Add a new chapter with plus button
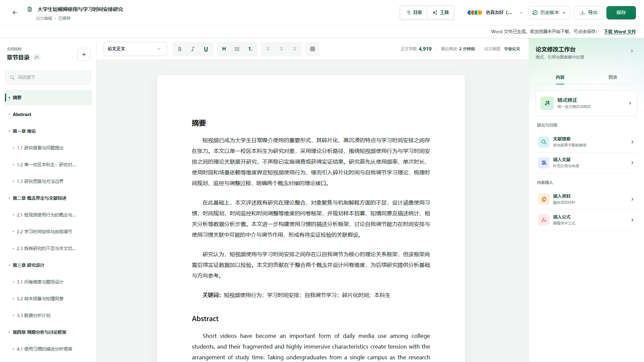The width and height of the screenshot is (644, 362). 84,54
